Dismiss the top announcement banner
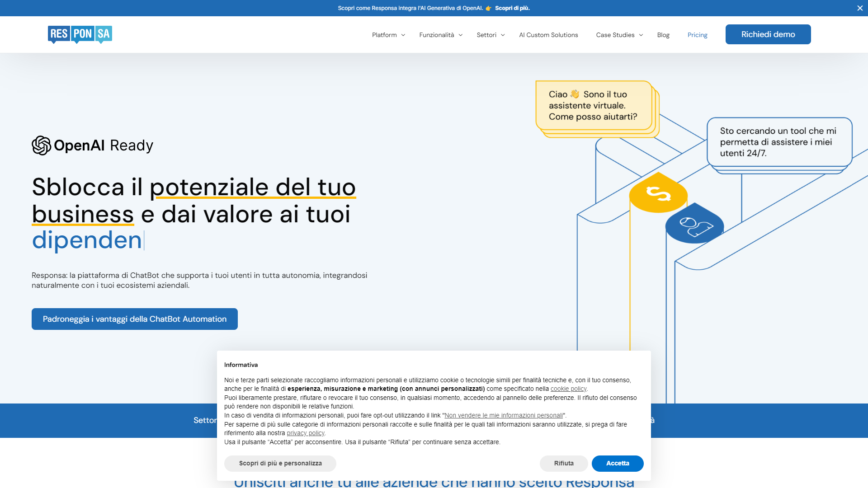Viewport: 868px width, 488px height. (859, 8)
